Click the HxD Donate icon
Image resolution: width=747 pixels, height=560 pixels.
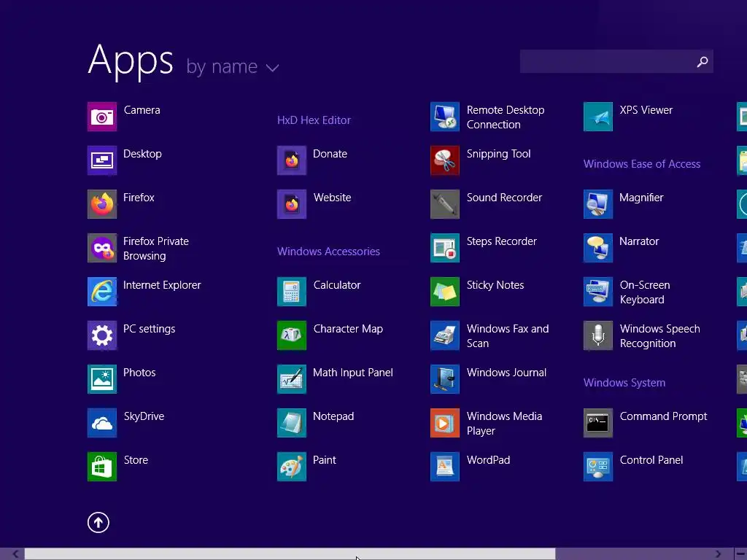292,160
